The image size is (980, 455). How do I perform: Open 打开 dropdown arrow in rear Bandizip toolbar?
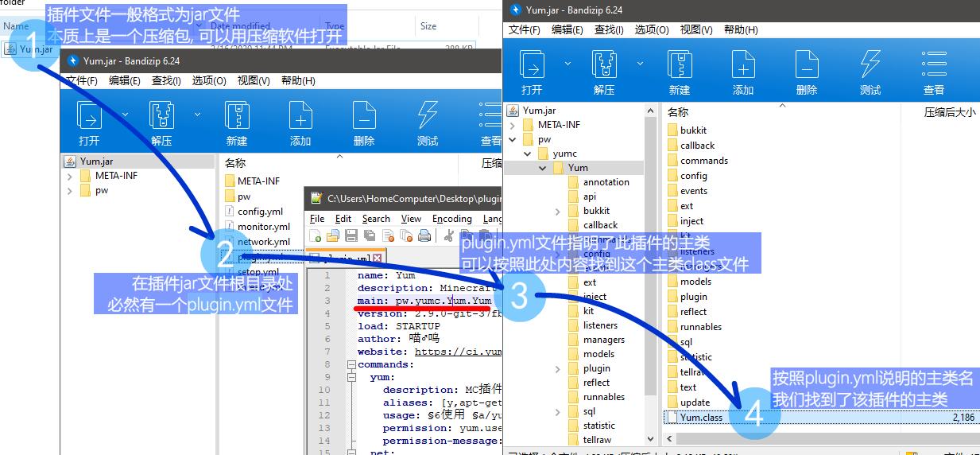(125, 115)
